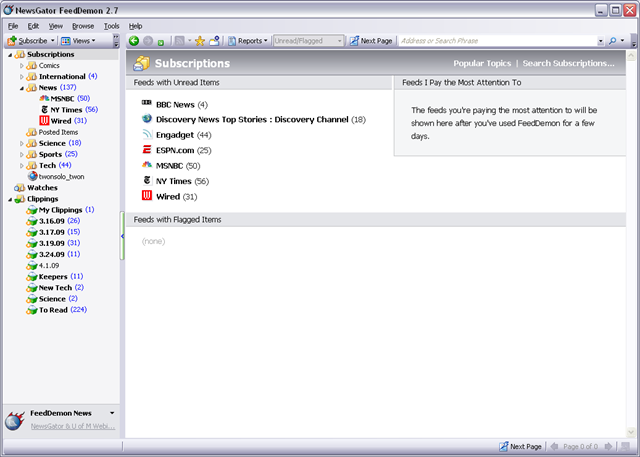
Task: Expand the International folder
Action: tap(22, 77)
